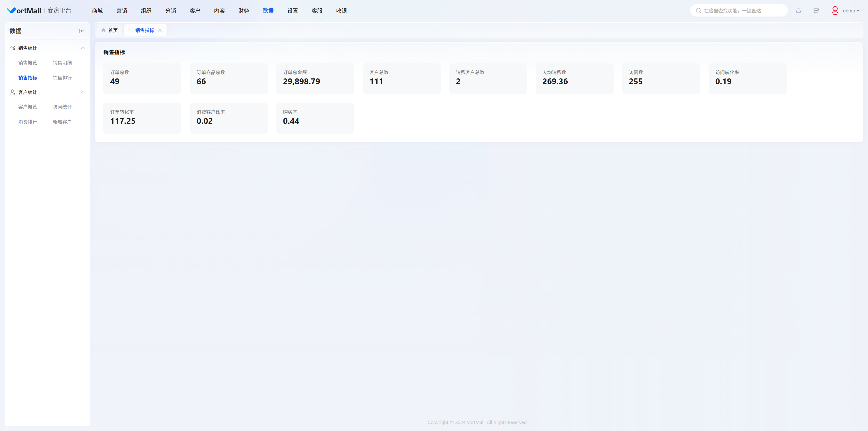
Task: Click the notification bell icon
Action: pos(798,11)
